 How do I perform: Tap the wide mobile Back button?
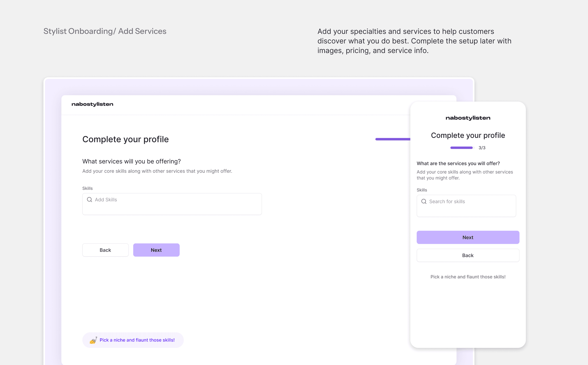pos(468,255)
